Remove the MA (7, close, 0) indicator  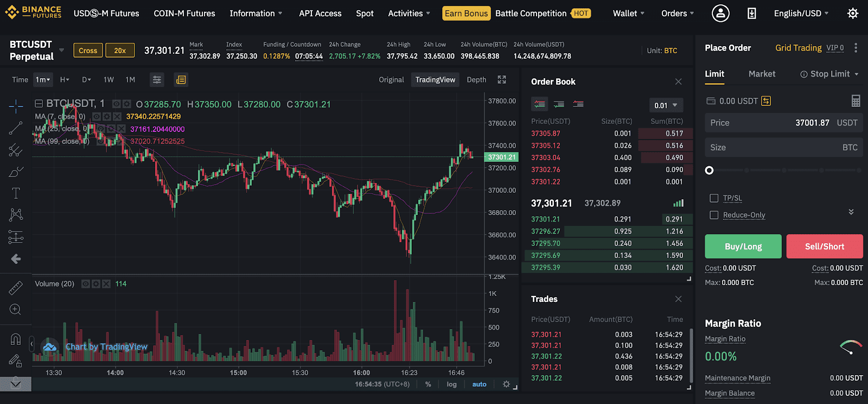click(117, 116)
